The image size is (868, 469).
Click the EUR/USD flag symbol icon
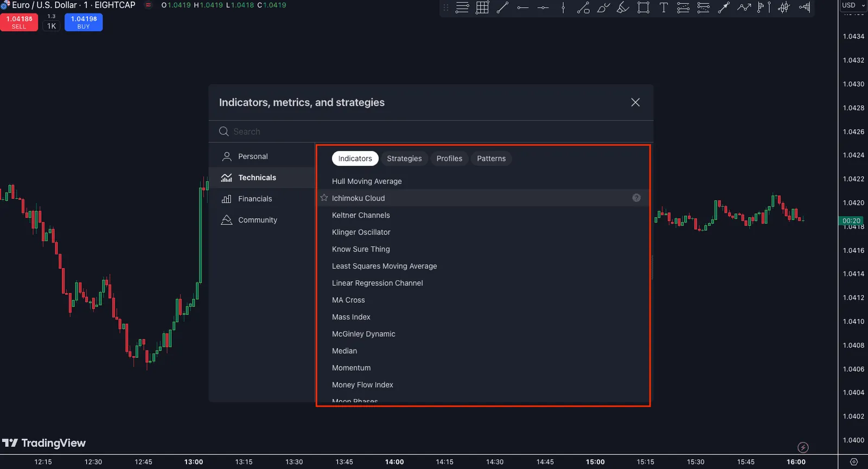pos(5,5)
